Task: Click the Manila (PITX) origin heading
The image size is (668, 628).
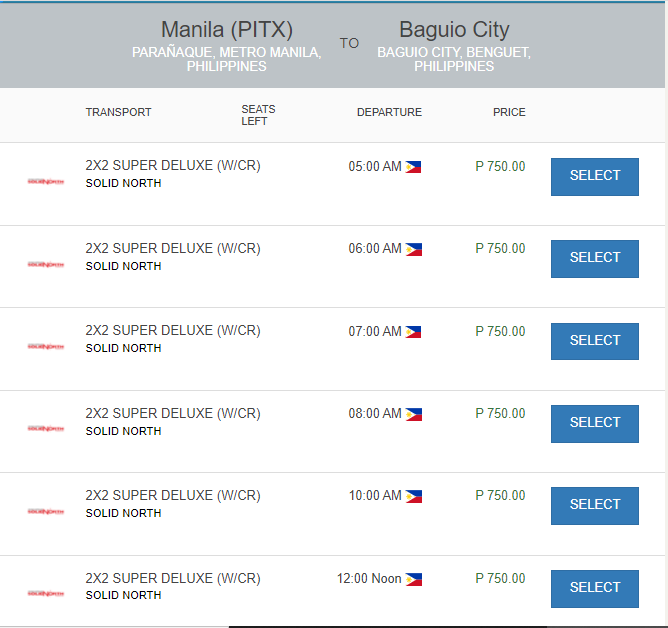Action: (x=227, y=30)
